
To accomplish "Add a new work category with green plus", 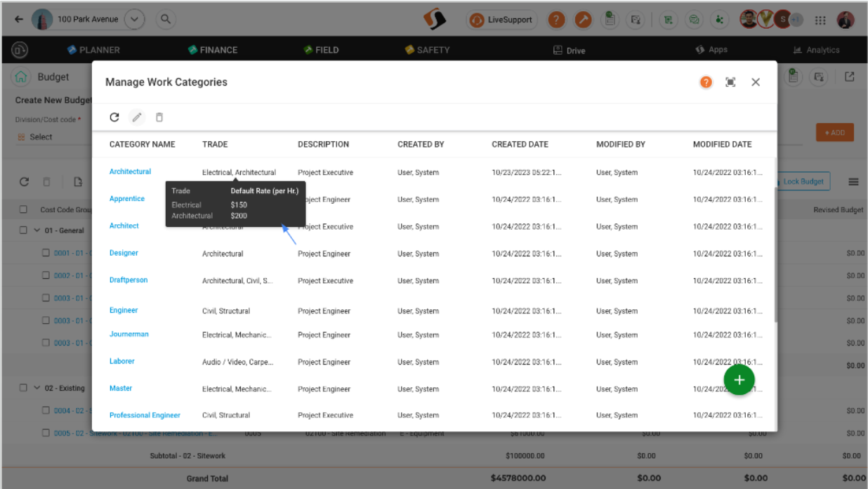I will [739, 380].
